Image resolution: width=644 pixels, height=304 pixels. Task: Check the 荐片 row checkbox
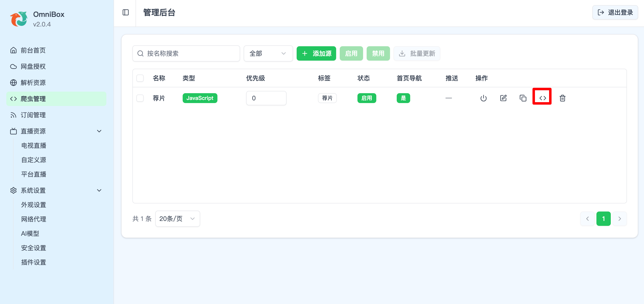pos(140,98)
